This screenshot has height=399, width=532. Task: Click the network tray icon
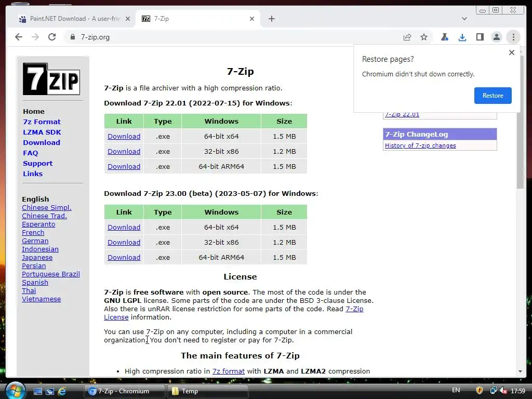(494, 391)
